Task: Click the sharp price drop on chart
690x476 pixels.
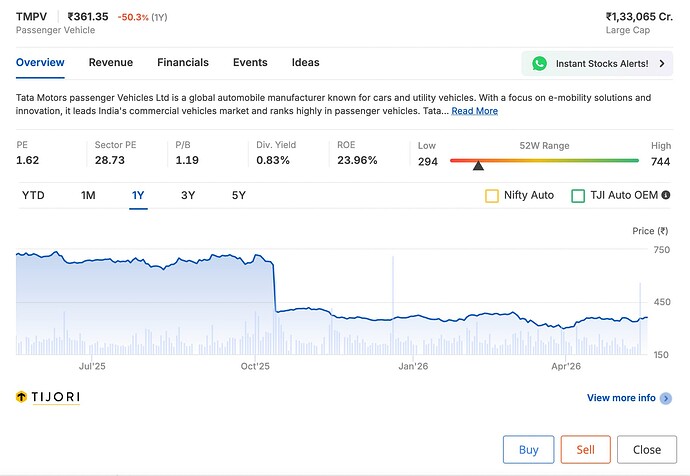Action: pos(274,288)
